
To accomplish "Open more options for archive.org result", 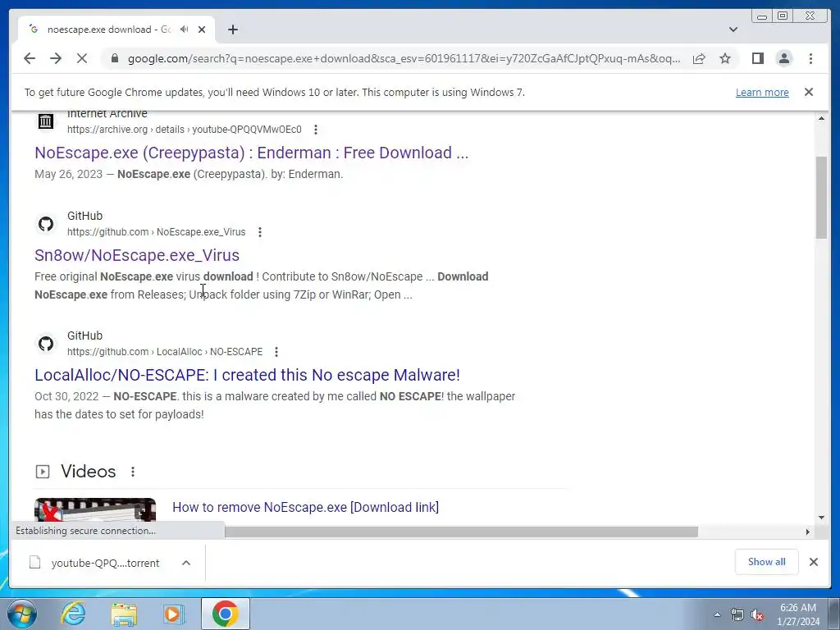I will coord(316,130).
